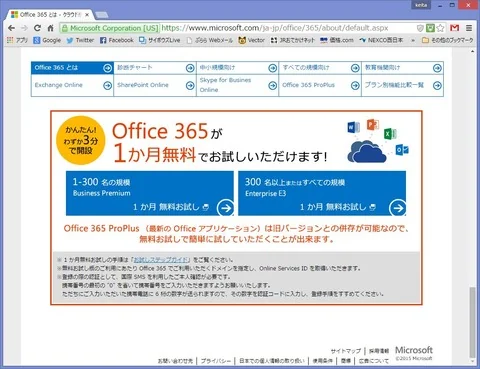Click the green extension icon beside the star

pos(430,28)
